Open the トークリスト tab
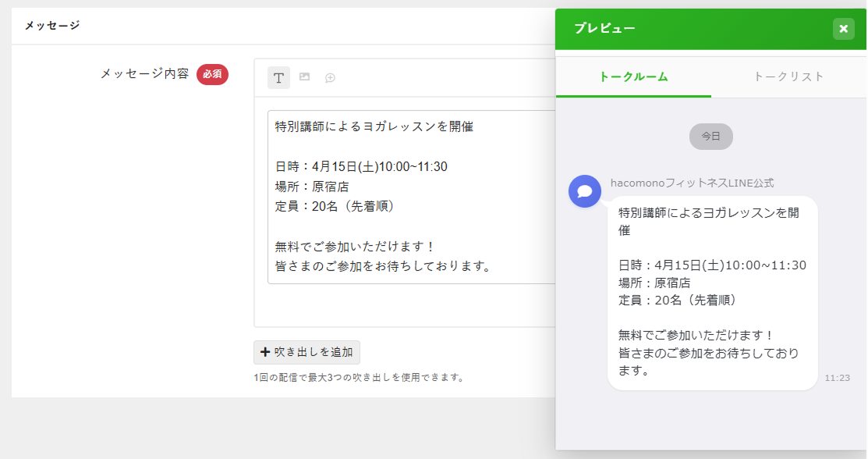Viewport: 868px width, 459px height. [x=788, y=76]
